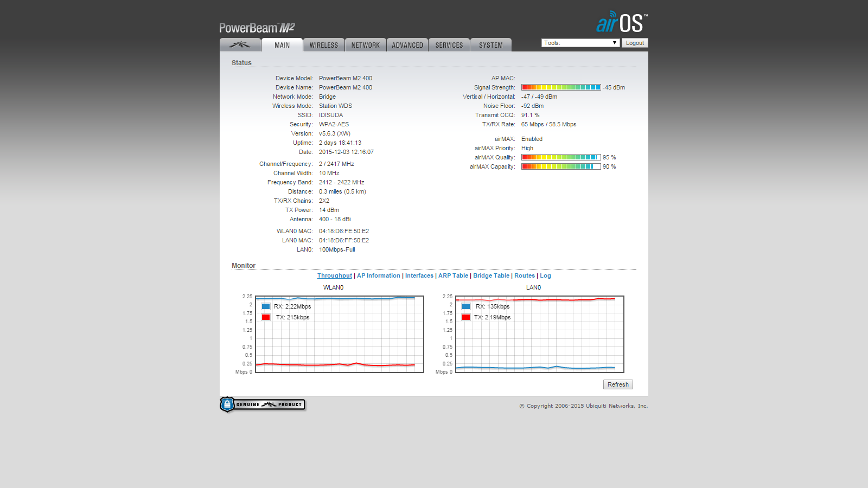Click the LAN0 throughput graph

pyautogui.click(x=540, y=334)
